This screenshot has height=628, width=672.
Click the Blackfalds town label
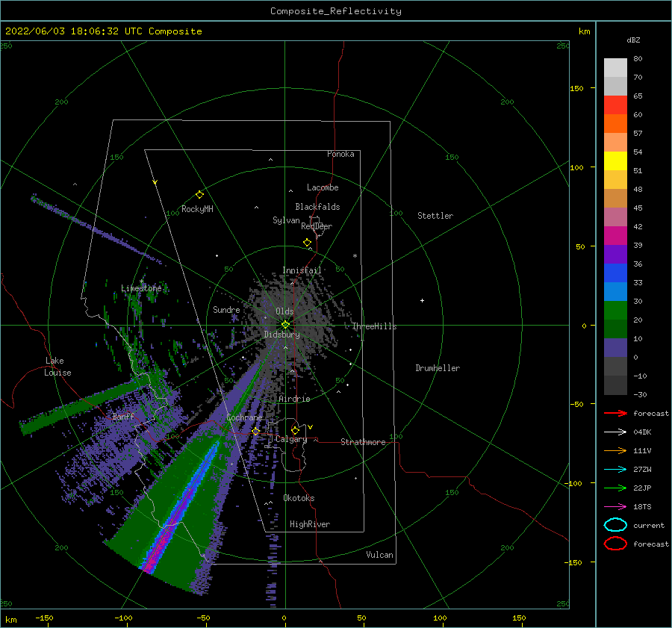(317, 207)
